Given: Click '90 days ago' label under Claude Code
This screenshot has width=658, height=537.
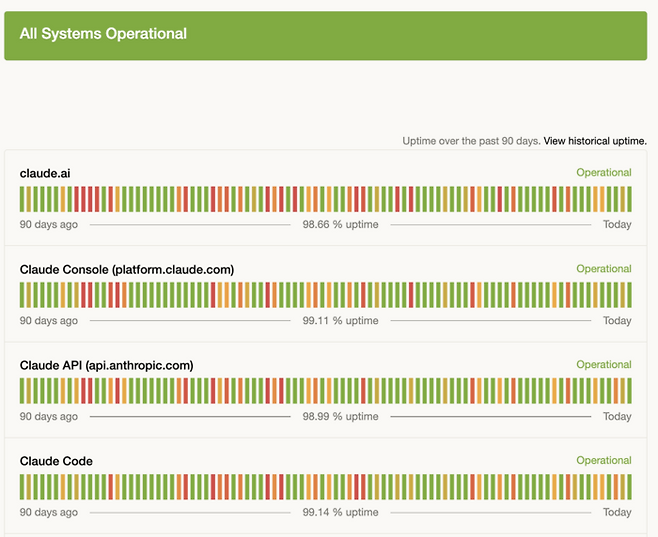Looking at the screenshot, I should [x=49, y=512].
